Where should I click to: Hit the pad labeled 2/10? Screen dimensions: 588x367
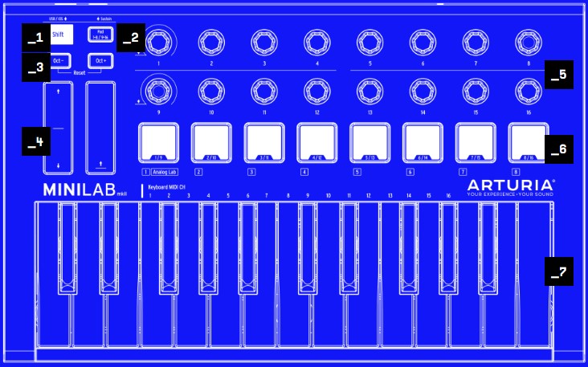click(x=211, y=143)
